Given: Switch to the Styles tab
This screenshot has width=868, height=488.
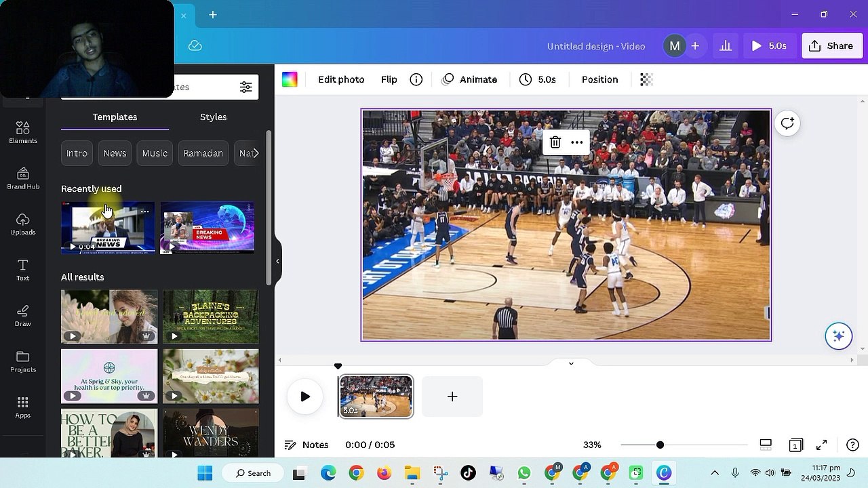Looking at the screenshot, I should pos(213,117).
